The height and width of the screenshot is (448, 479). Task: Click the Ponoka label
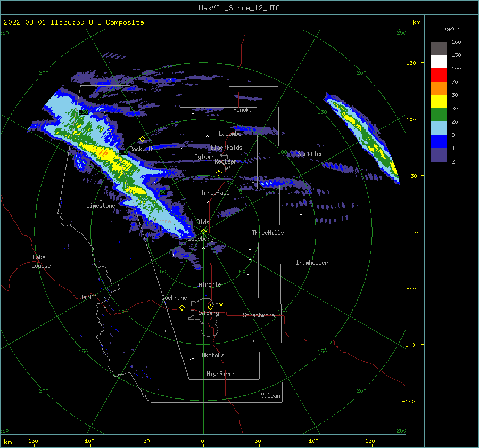pyautogui.click(x=243, y=110)
